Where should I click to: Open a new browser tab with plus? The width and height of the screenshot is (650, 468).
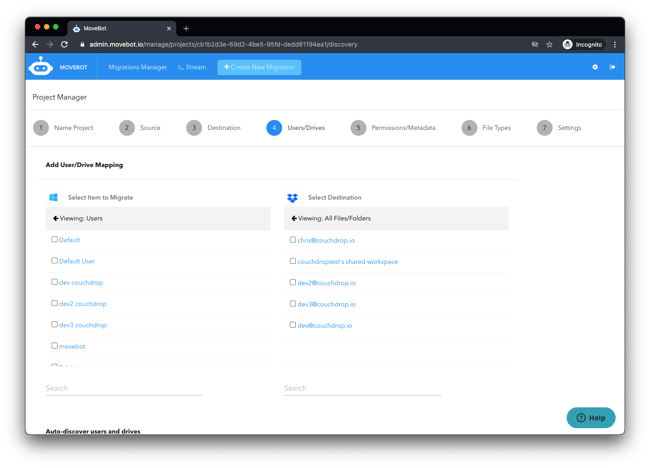(x=186, y=28)
